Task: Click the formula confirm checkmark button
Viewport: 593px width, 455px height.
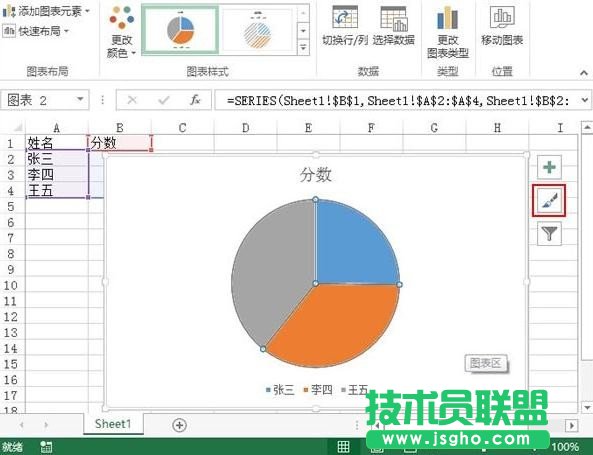Action: pyautogui.click(x=164, y=100)
